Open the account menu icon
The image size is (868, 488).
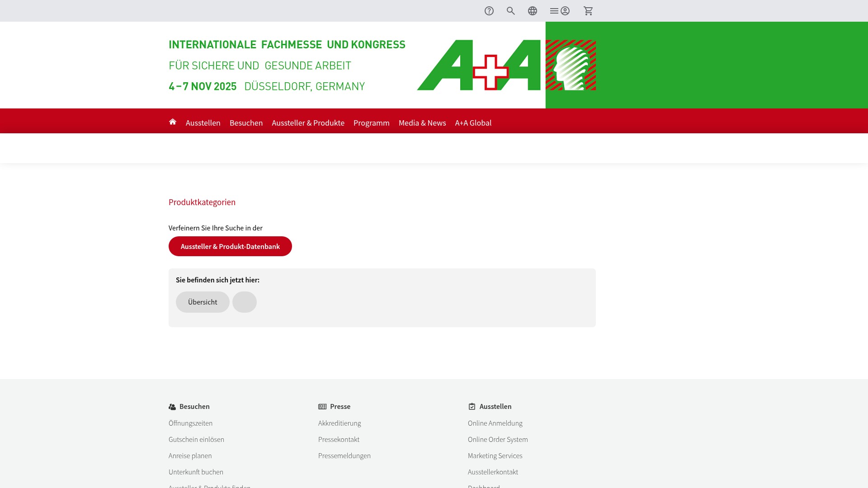(x=560, y=11)
